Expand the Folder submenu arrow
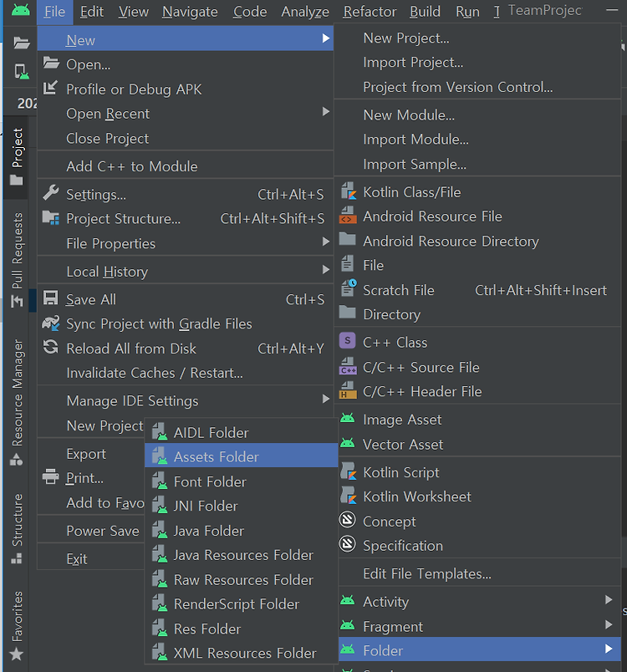This screenshot has width=627, height=672. point(609,649)
